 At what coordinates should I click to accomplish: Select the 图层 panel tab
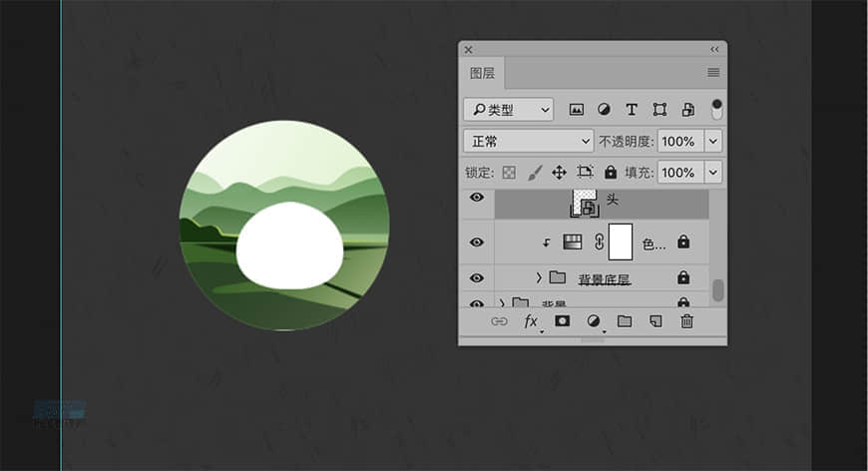483,73
